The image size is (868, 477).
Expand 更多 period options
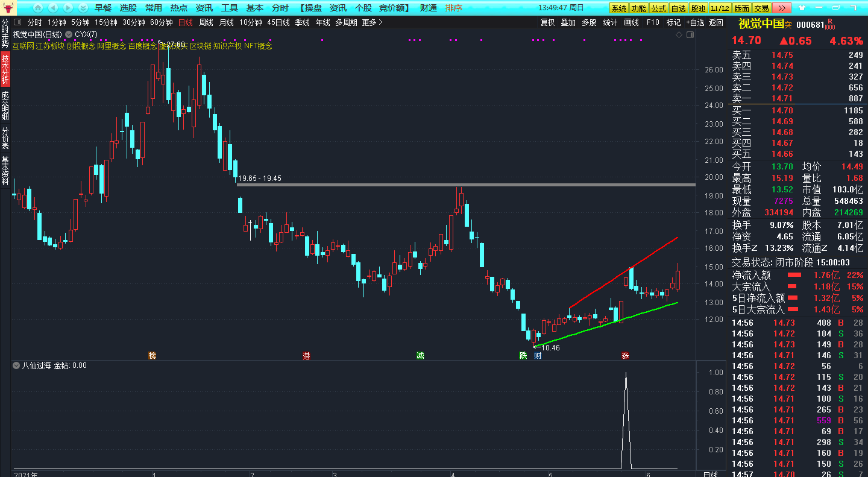(372, 22)
